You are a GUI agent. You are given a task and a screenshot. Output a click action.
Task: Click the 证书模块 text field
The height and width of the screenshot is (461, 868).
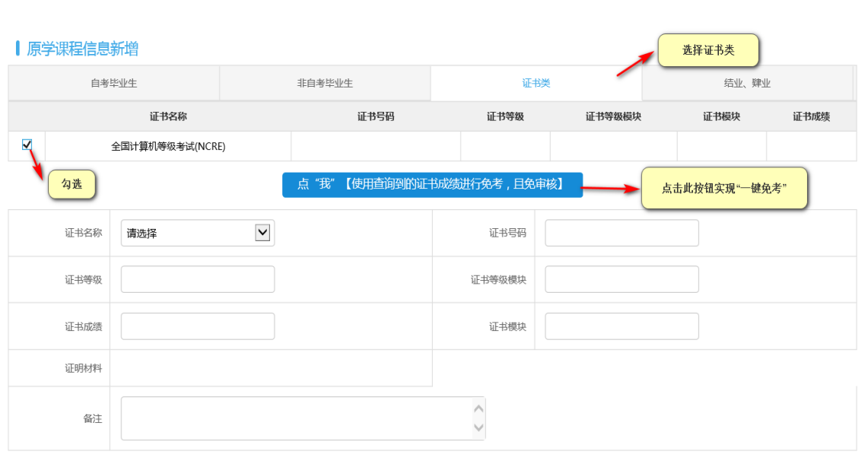coord(622,326)
